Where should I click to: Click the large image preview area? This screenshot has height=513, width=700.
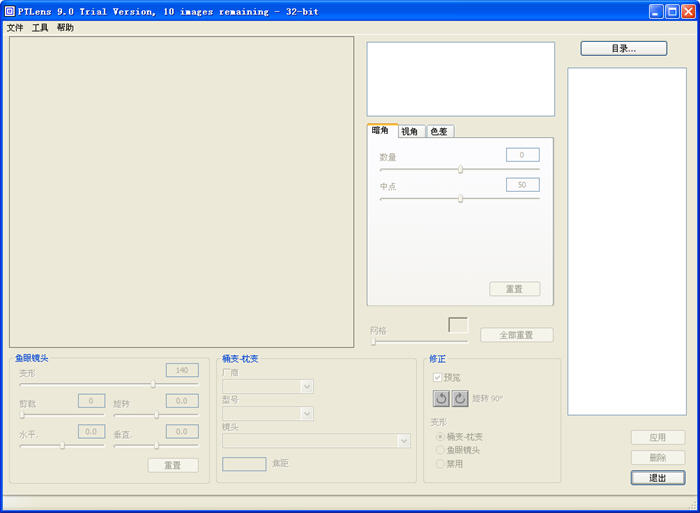point(182,192)
